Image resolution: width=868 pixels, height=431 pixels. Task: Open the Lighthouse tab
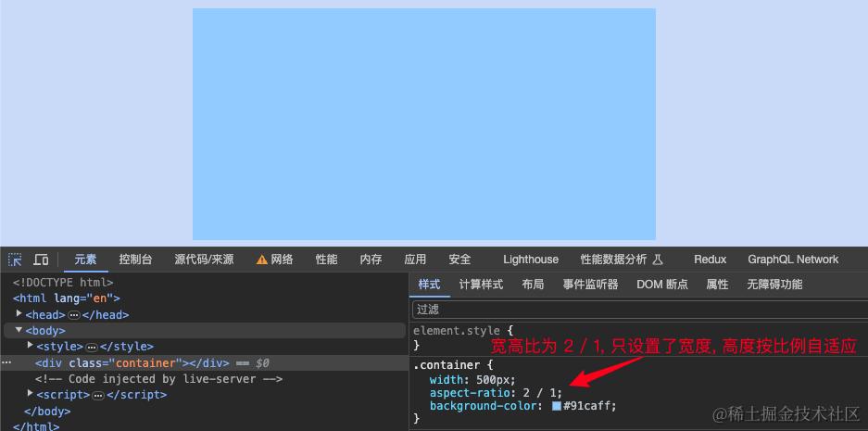[x=531, y=260]
